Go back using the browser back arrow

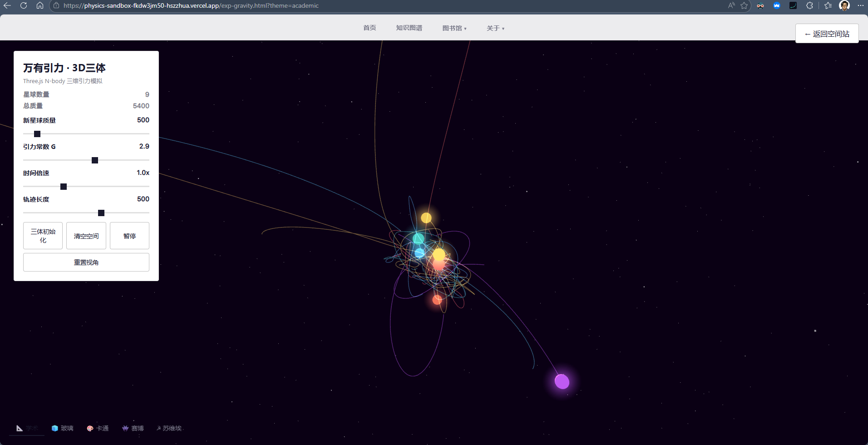coord(7,5)
